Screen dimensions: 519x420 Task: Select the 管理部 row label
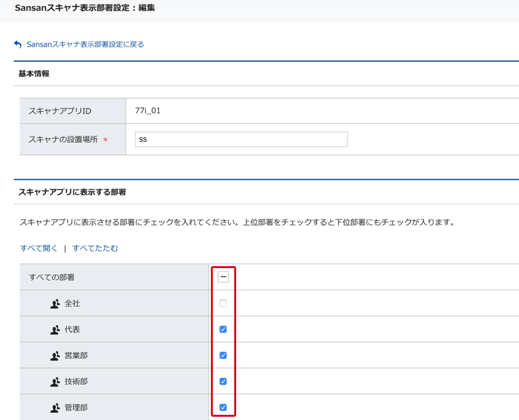[x=76, y=408]
